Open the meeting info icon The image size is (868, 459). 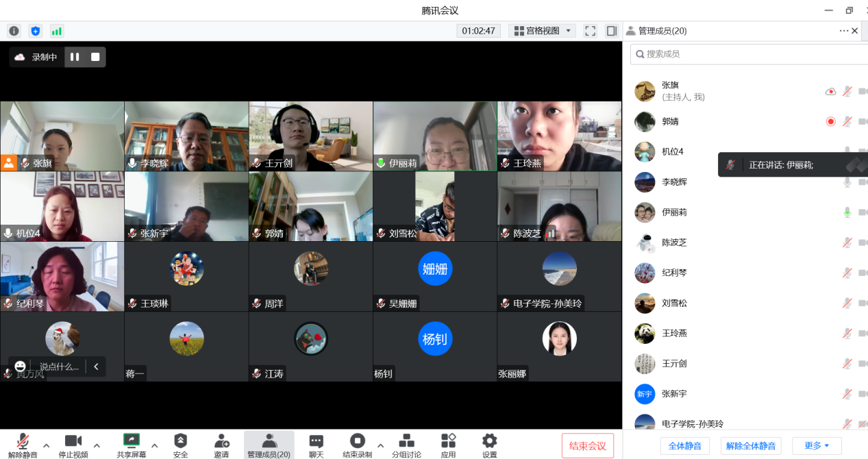(14, 31)
